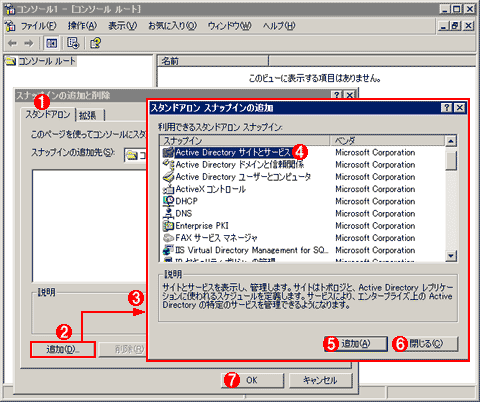Click the 追加(A) button in snap-in dialog
Viewport: 480px width, 402px height.
356,344
